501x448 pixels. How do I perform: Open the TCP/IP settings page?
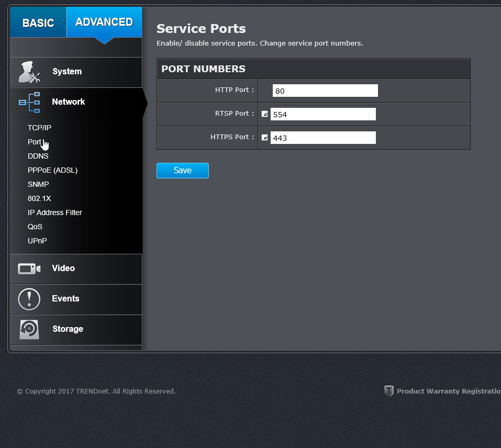click(39, 128)
